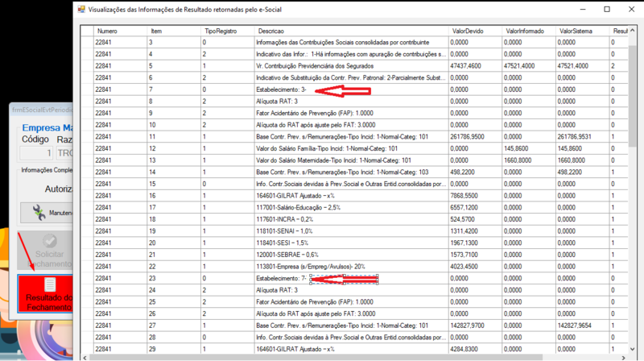Viewport: 644px width, 361px height.
Task: Sort by the Numero column header
Action: click(120, 31)
